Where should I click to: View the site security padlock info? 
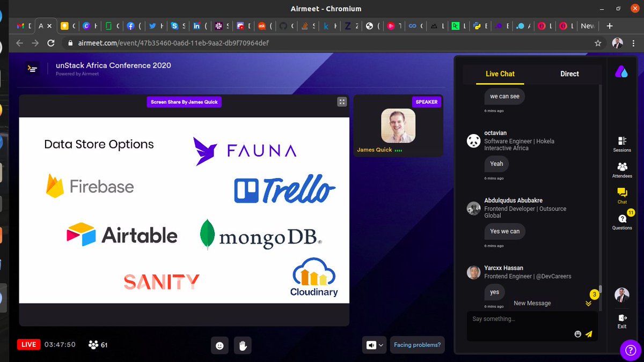click(x=70, y=43)
